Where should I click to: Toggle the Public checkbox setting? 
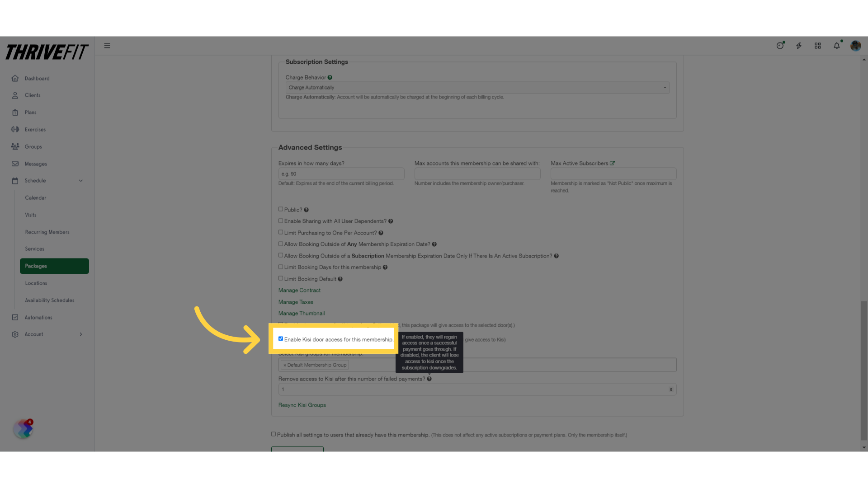click(x=281, y=209)
